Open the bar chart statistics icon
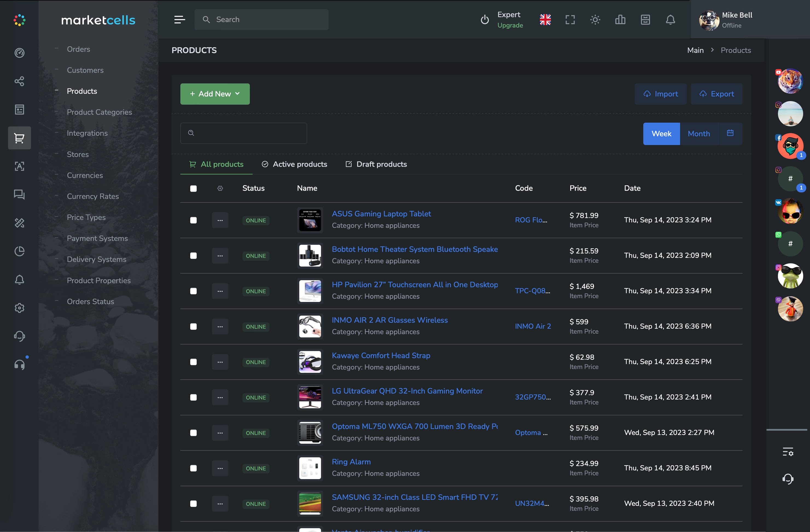Image resolution: width=810 pixels, height=532 pixels. click(620, 20)
